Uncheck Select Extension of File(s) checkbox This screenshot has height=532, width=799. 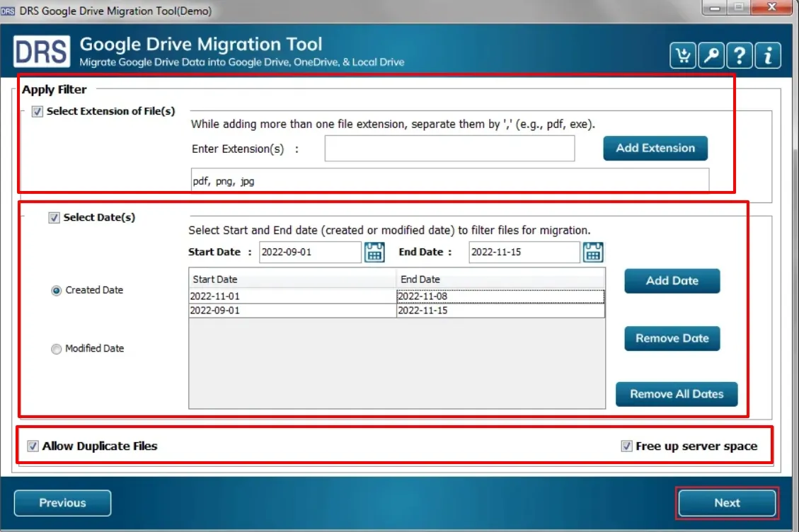click(38, 112)
